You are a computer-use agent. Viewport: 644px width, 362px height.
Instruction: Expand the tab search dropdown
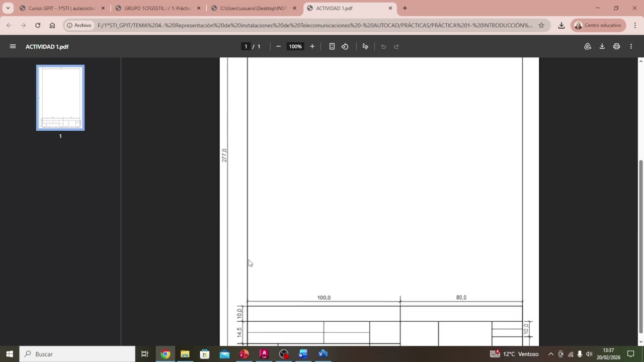(8, 8)
